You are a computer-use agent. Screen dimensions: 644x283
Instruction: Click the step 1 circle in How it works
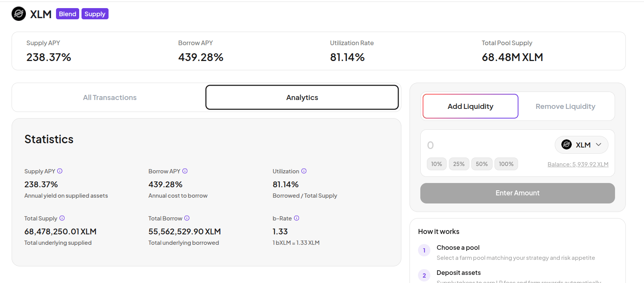[x=424, y=250]
